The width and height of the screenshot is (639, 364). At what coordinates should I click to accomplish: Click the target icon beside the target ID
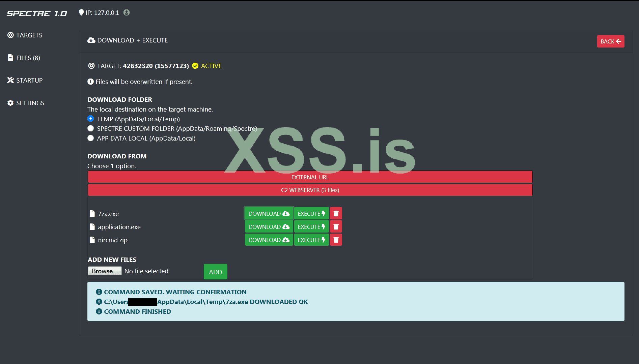91,66
